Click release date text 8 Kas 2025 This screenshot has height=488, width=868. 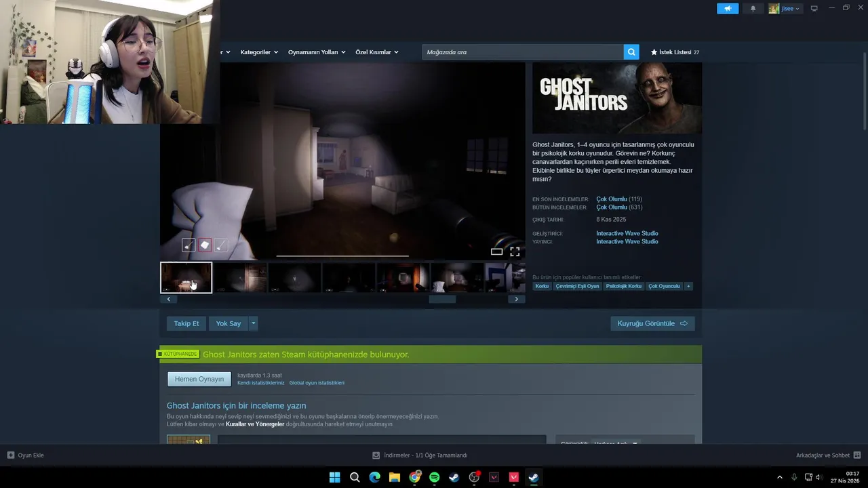[x=611, y=220]
